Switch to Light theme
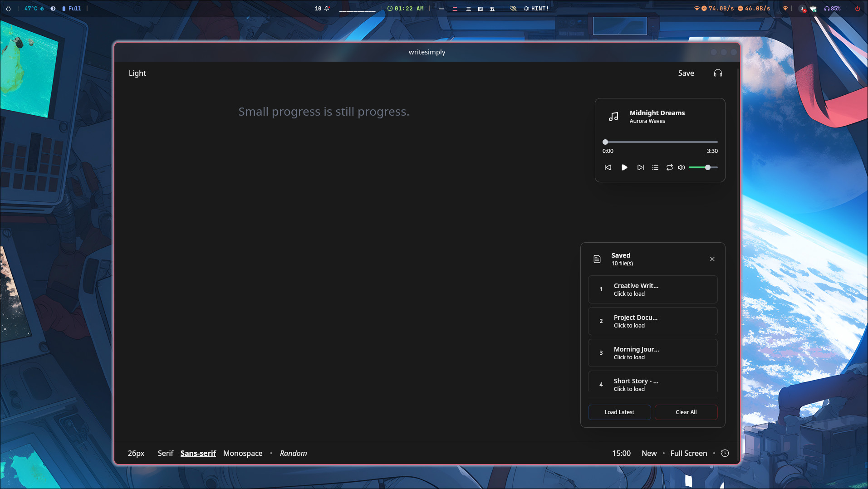The width and height of the screenshot is (868, 489). click(137, 73)
